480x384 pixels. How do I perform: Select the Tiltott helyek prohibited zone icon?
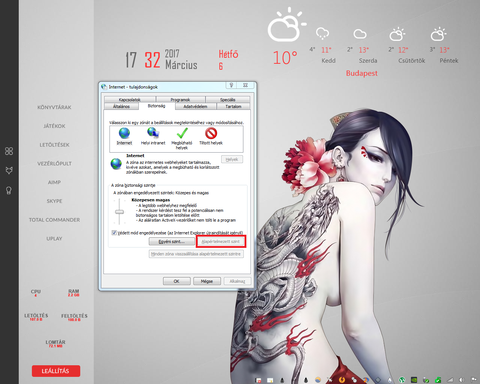(x=211, y=133)
